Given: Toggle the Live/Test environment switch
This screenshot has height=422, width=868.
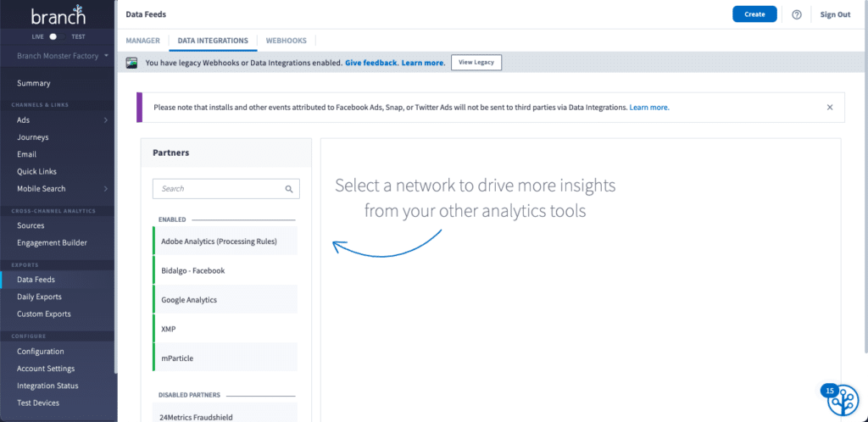Looking at the screenshot, I should 55,37.
